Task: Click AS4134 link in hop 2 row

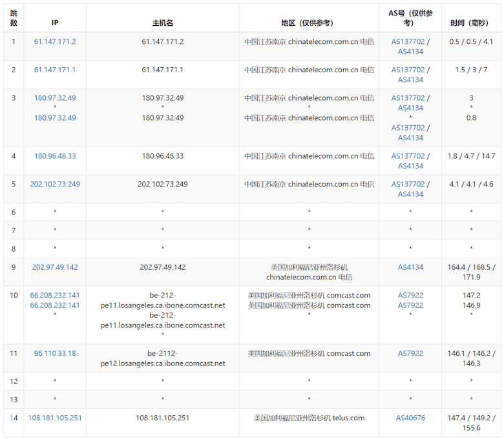Action: click(x=410, y=80)
